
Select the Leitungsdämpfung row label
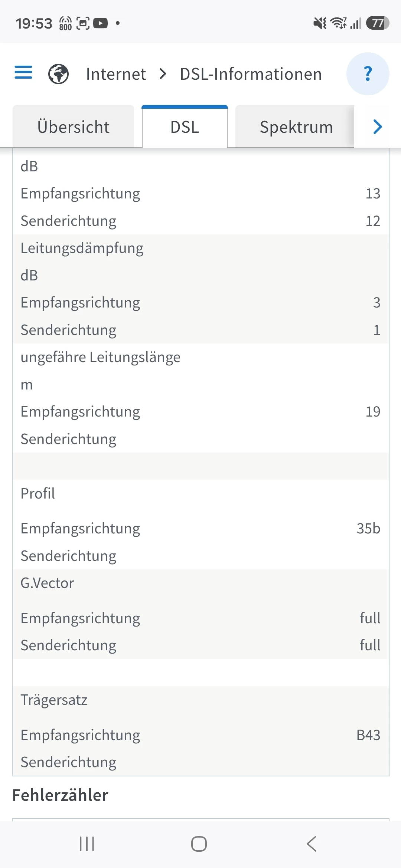coord(82,248)
